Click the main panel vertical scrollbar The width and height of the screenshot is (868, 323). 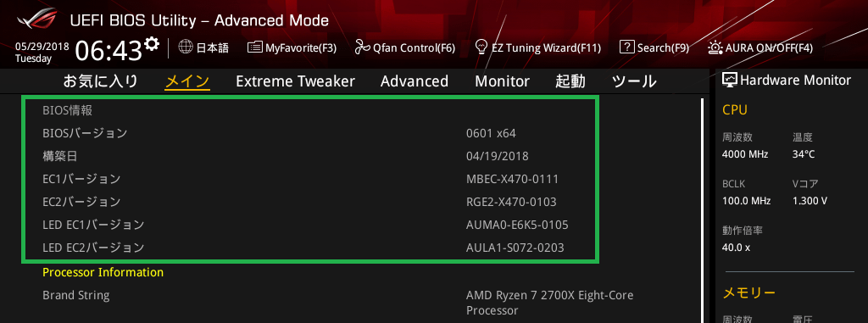(x=702, y=210)
